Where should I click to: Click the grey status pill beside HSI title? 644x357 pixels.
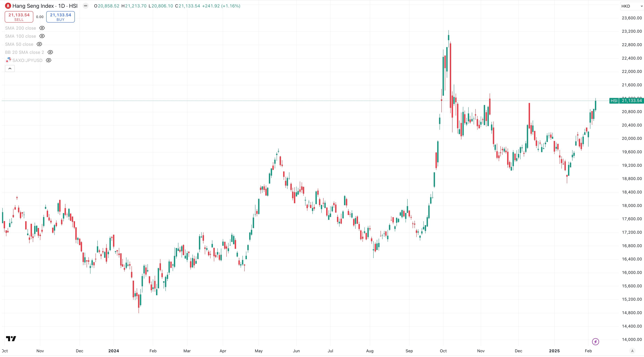pyautogui.click(x=85, y=6)
